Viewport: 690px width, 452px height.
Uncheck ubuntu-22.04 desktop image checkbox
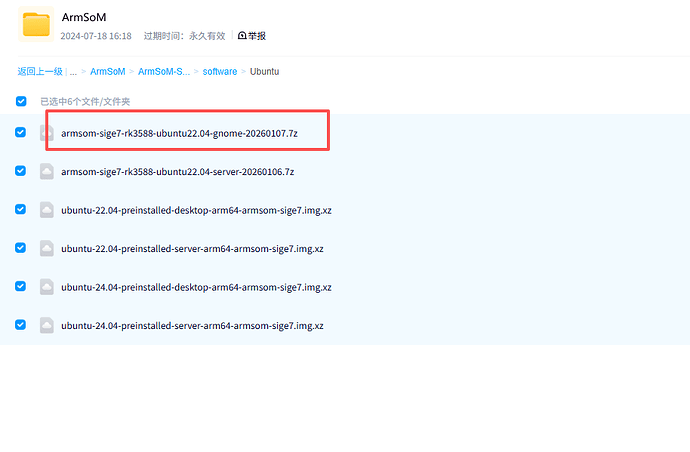[x=21, y=210]
